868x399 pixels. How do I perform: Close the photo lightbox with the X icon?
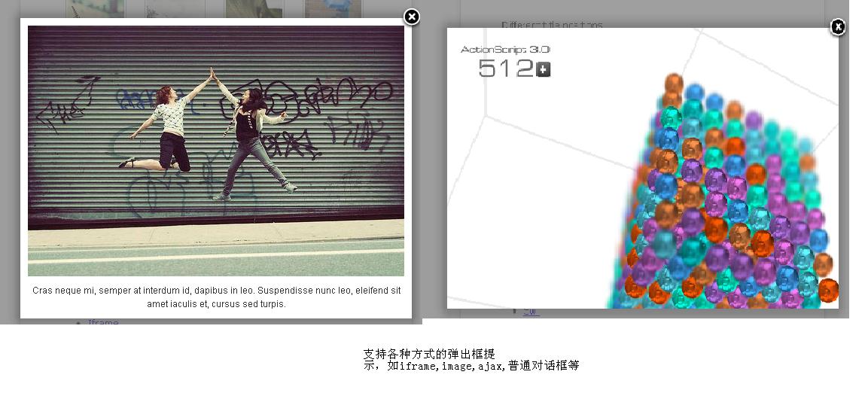pyautogui.click(x=411, y=17)
